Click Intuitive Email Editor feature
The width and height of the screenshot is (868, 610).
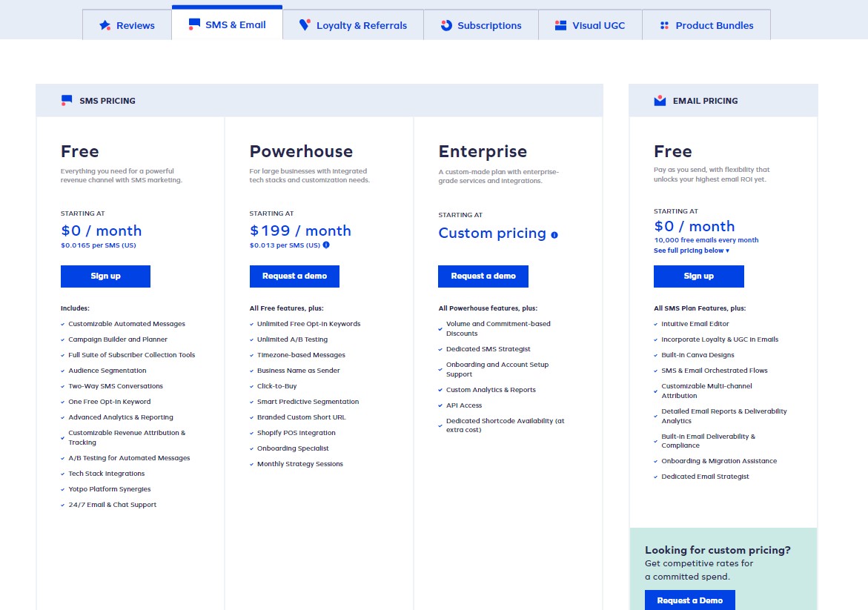[x=695, y=324]
